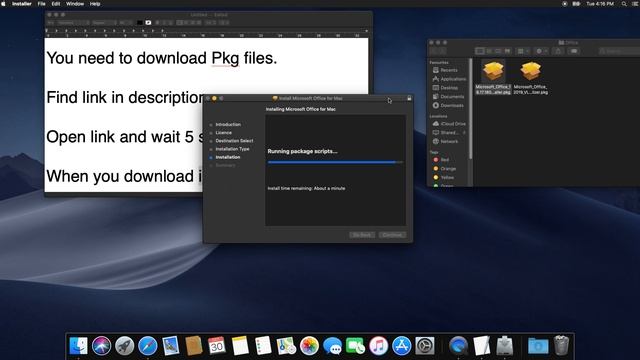Click the Go Back button in Installer
This screenshot has height=360, width=640.
[362, 235]
